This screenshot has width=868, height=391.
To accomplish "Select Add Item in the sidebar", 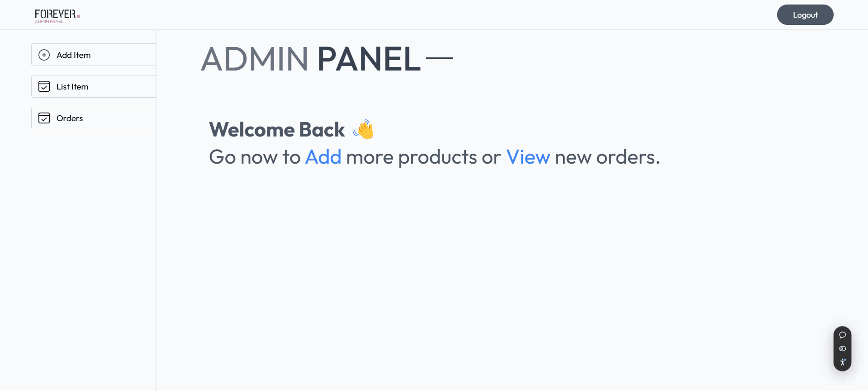I will click(x=73, y=55).
